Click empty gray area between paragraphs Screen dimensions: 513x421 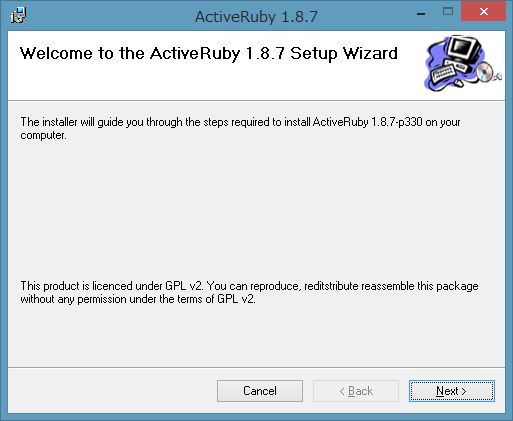[x=256, y=210]
